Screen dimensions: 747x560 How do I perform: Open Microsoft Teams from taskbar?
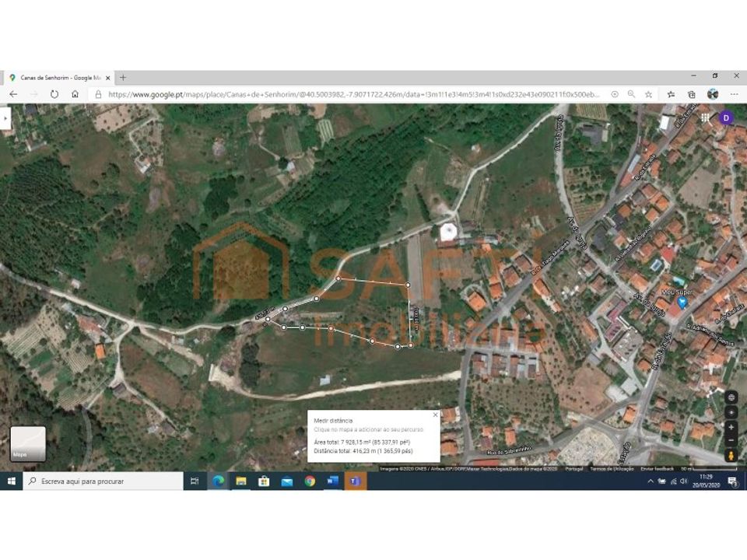tap(356, 481)
